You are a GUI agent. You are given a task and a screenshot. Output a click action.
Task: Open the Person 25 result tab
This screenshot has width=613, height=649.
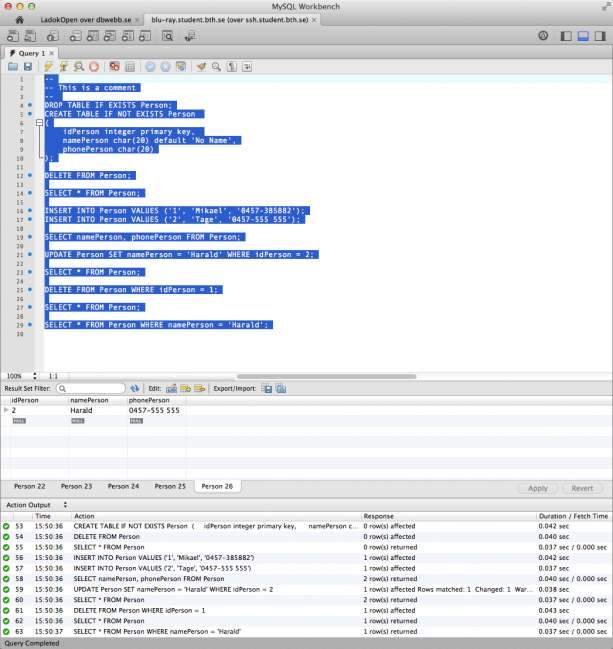(x=170, y=486)
